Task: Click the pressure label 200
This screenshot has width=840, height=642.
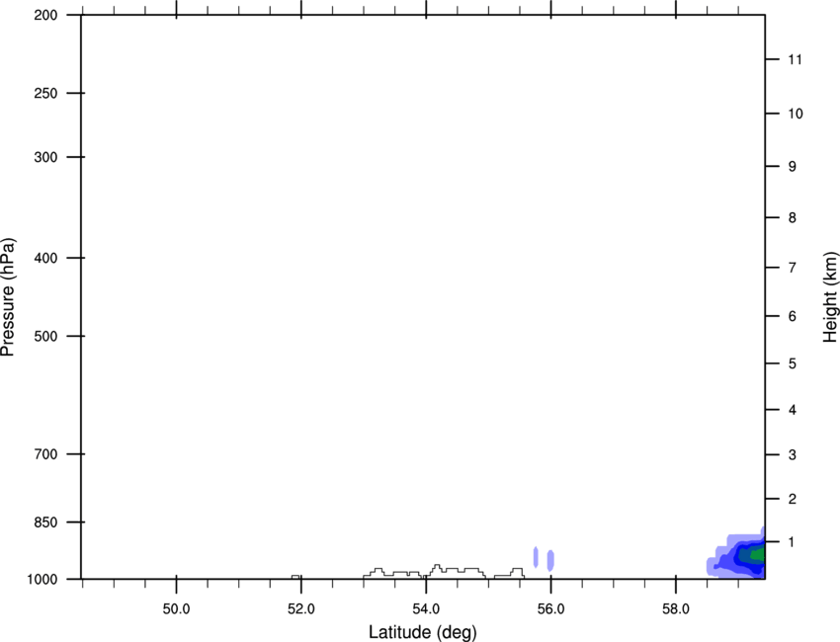Action: [x=45, y=15]
